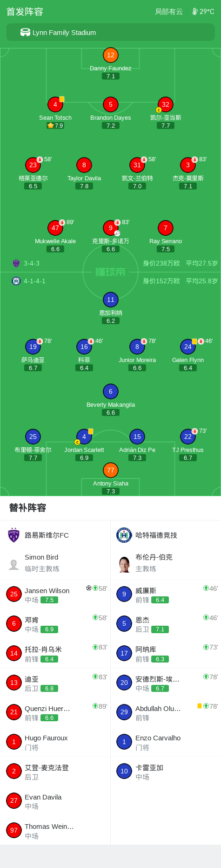Open Louisville City FC team logo in substitutes
221x868 pixels.
(14, 535)
